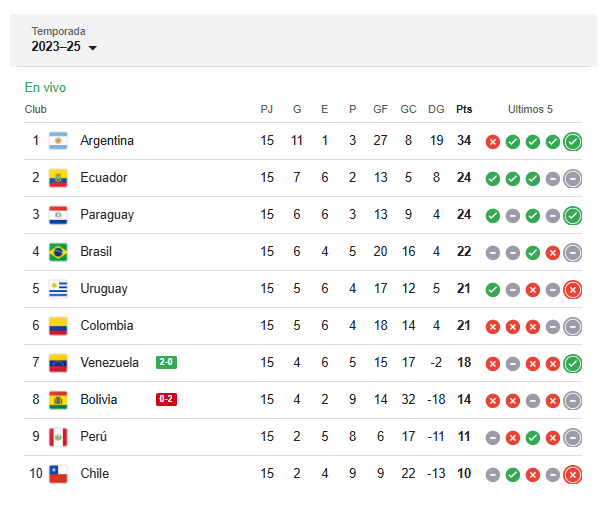Open the Paraguay team link

coord(107,215)
